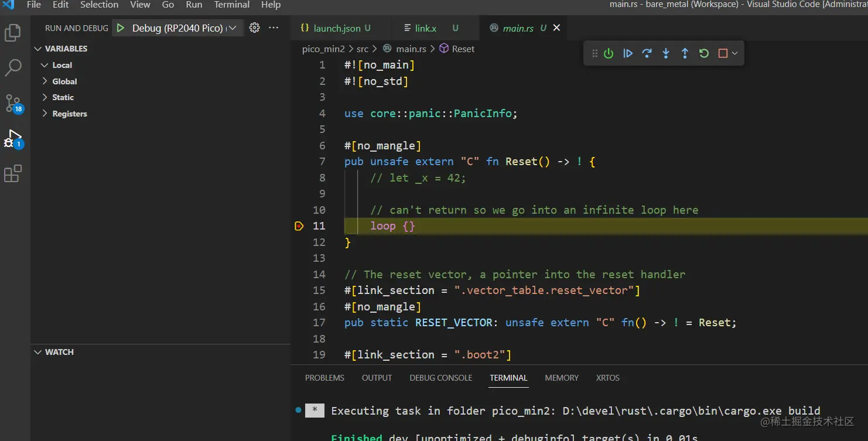This screenshot has height=441, width=868.
Task: Click the breakpoint marker on line 11
Action: tap(299, 226)
